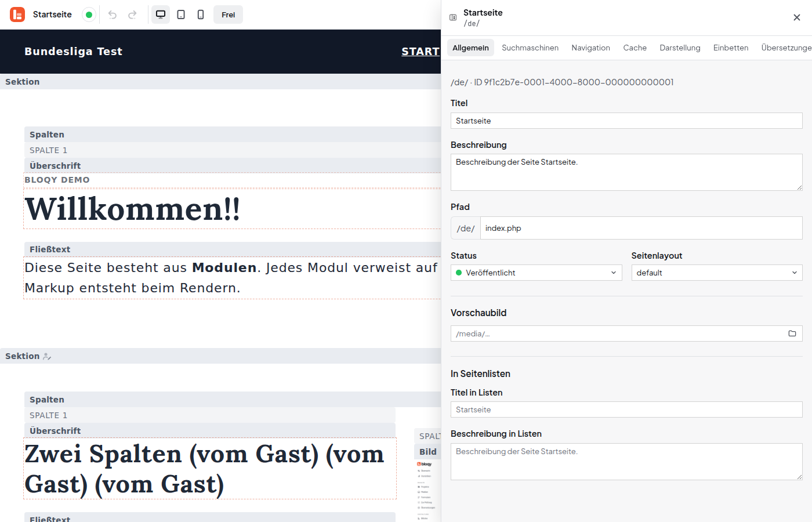Select the Willkommen!! heading

132,209
